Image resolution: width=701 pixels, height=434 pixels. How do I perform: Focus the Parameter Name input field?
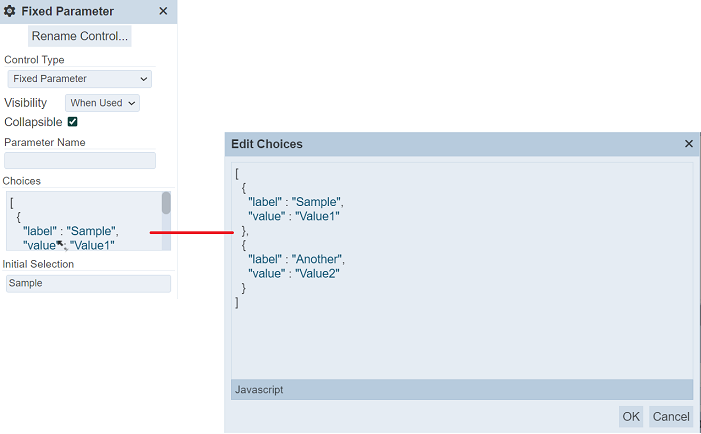click(80, 160)
